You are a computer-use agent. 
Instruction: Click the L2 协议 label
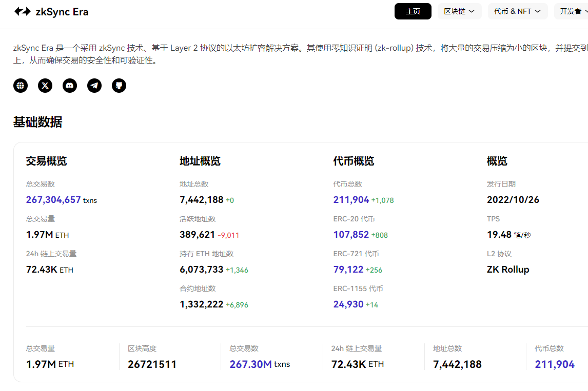coord(499,254)
